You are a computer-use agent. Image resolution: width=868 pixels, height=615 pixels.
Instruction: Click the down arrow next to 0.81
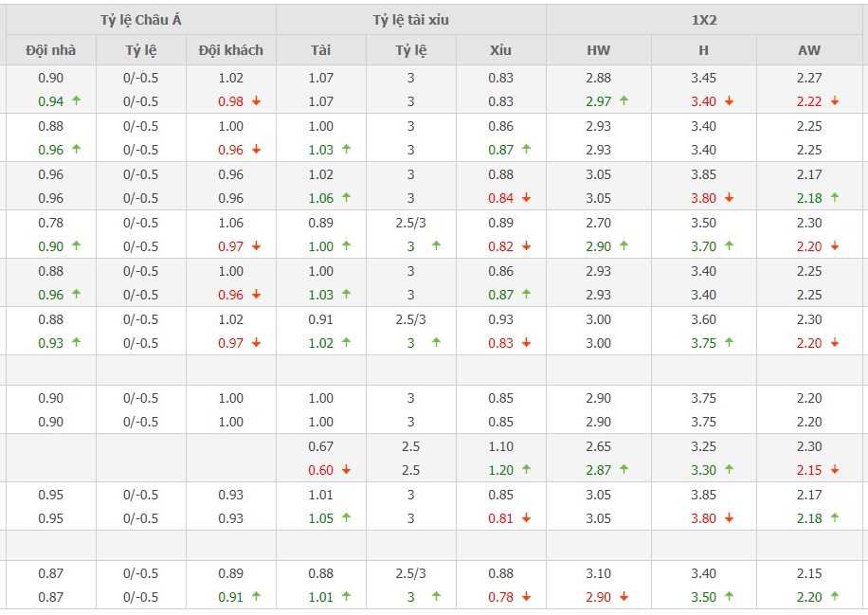tap(526, 518)
